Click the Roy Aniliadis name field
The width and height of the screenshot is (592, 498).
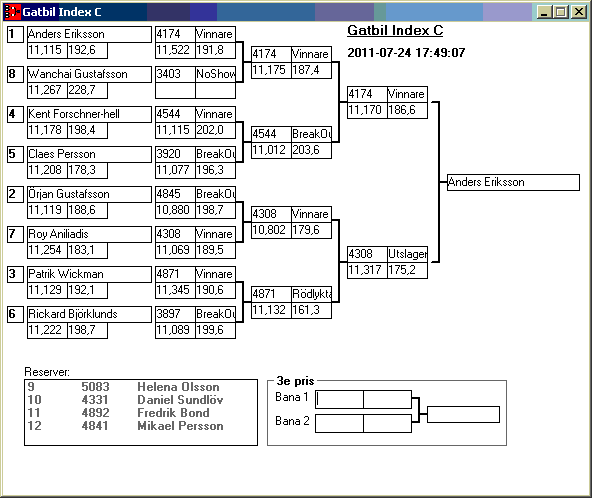tap(89, 234)
